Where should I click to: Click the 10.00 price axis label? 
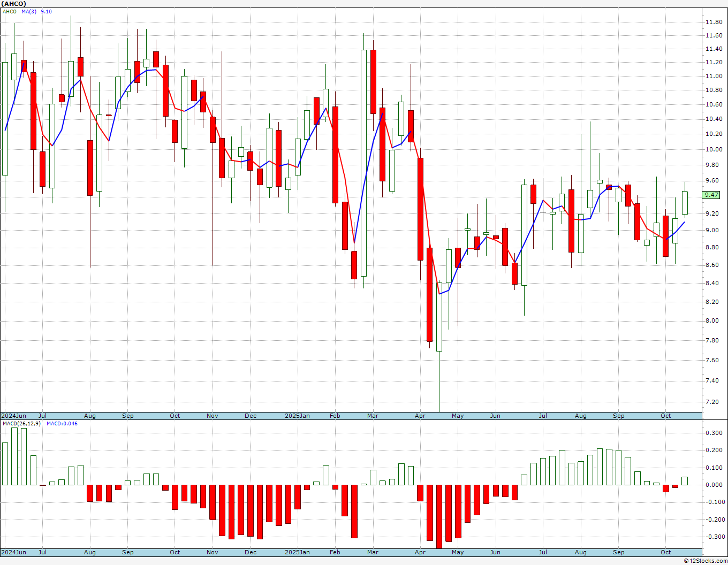(x=714, y=149)
